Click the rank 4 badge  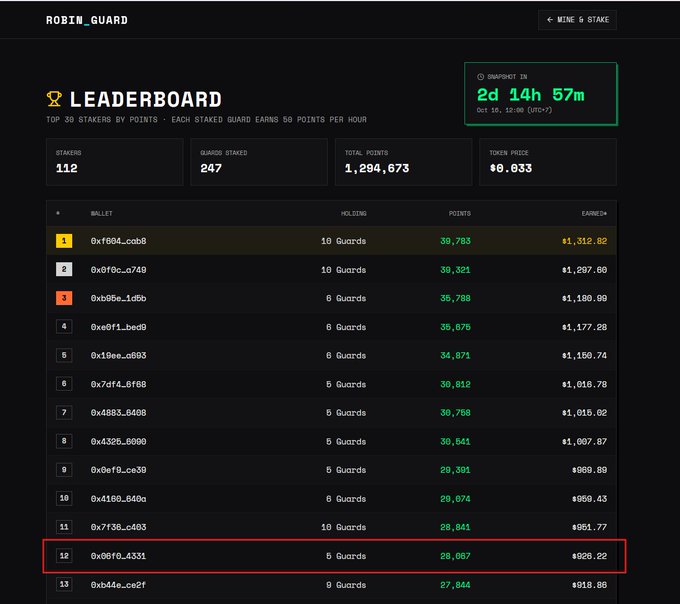tap(64, 326)
